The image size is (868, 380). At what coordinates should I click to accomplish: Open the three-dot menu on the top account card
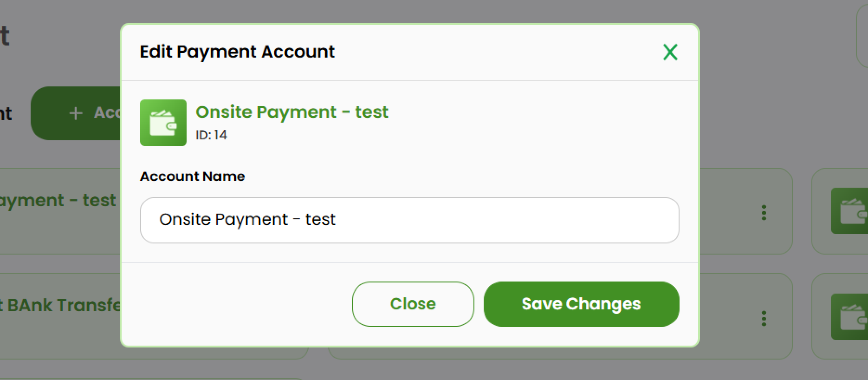pyautogui.click(x=764, y=213)
